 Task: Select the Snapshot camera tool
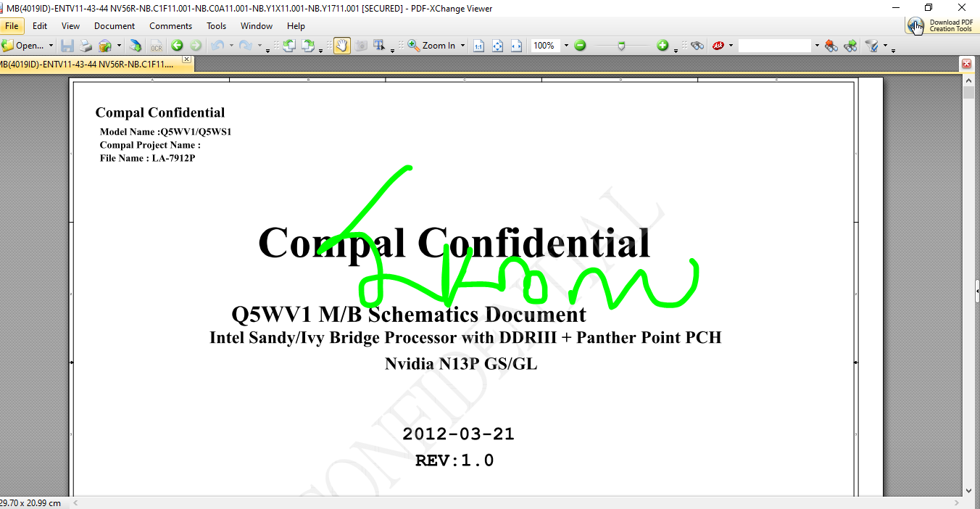pyautogui.click(x=360, y=46)
